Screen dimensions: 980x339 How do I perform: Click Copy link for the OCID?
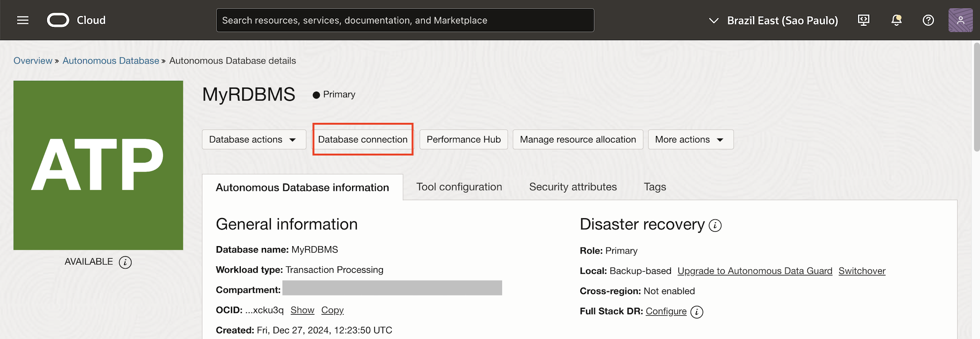click(332, 310)
